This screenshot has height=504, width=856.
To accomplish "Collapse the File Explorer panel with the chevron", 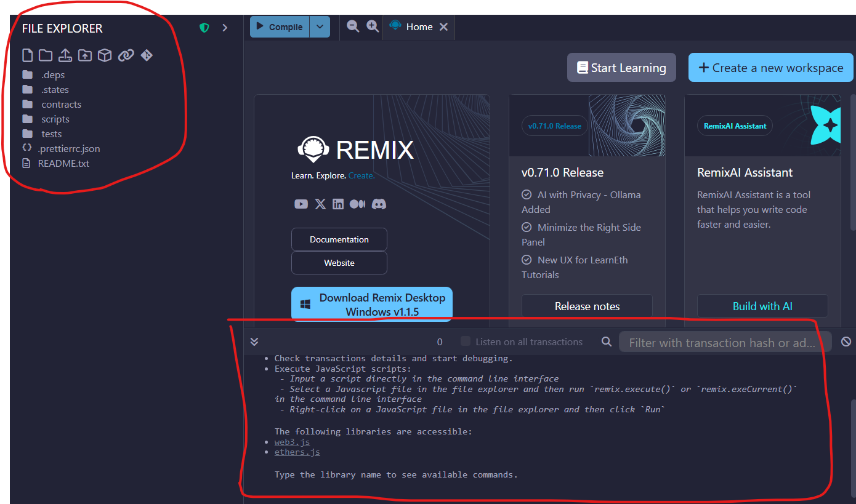I will (x=225, y=28).
